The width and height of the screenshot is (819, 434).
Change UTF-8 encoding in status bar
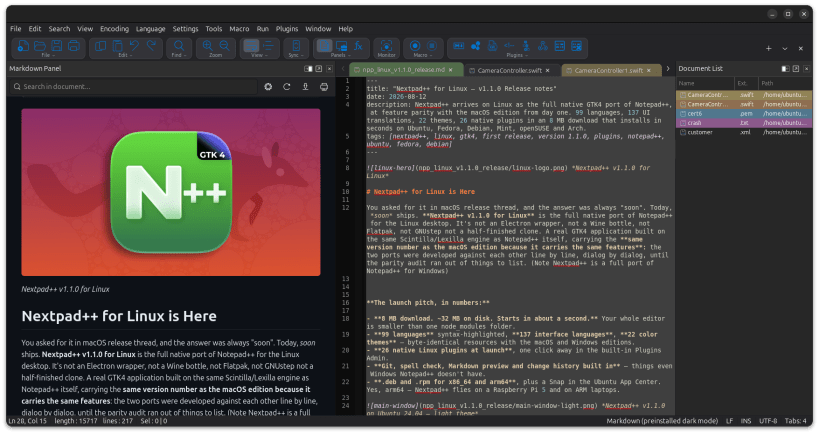click(x=768, y=421)
